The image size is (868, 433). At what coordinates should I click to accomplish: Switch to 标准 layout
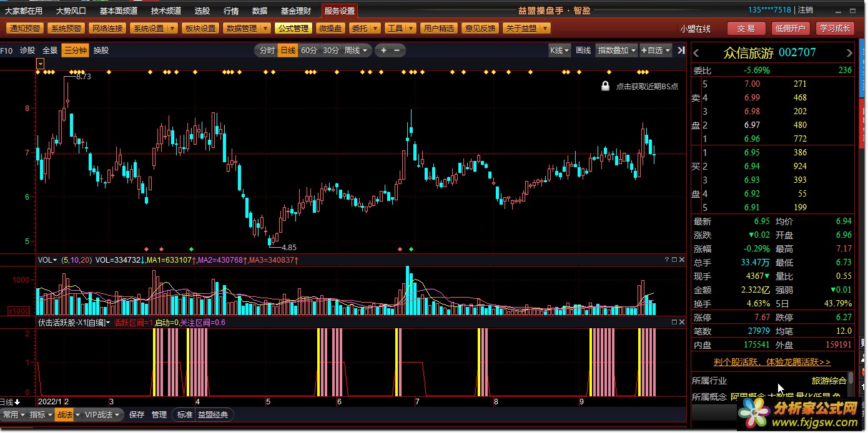[185, 415]
